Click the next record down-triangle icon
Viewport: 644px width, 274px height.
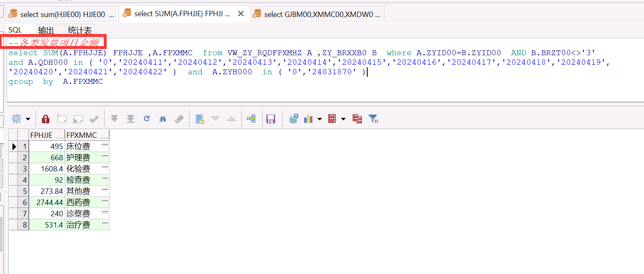pos(215,119)
